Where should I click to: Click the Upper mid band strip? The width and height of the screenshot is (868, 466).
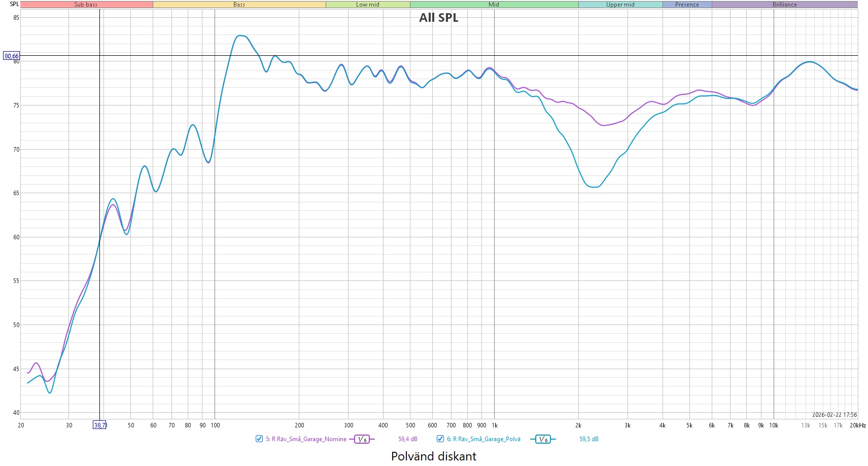point(620,5)
